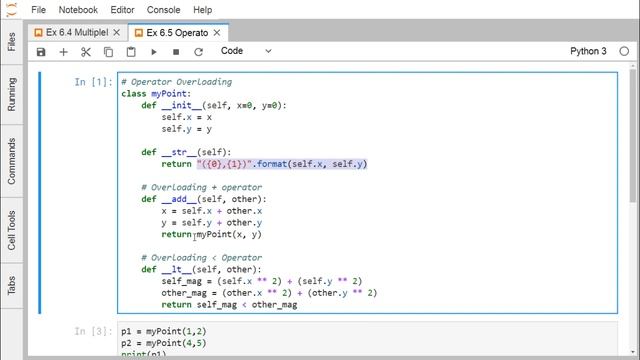Open the Running sidebar panel
The height and width of the screenshot is (360, 640).
11,94
